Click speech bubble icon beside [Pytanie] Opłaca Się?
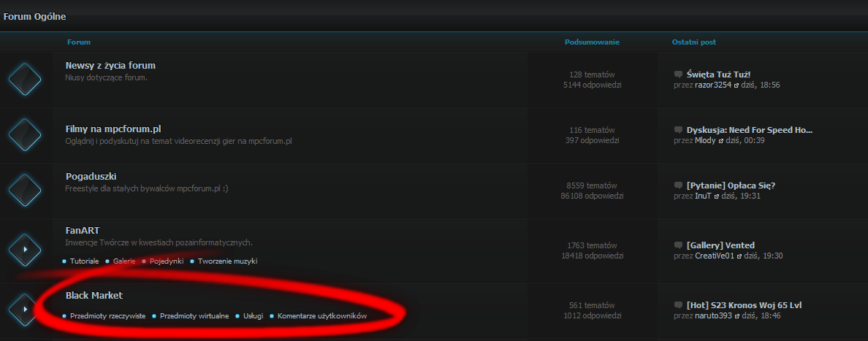The width and height of the screenshot is (868, 341). 678,185
